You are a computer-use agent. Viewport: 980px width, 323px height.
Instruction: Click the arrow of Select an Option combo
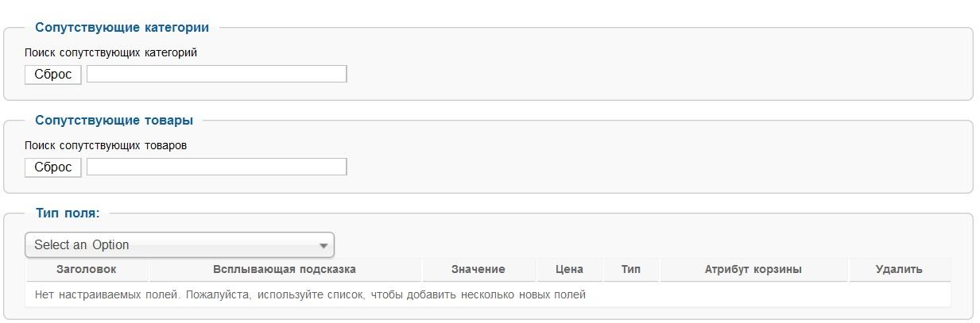(323, 246)
